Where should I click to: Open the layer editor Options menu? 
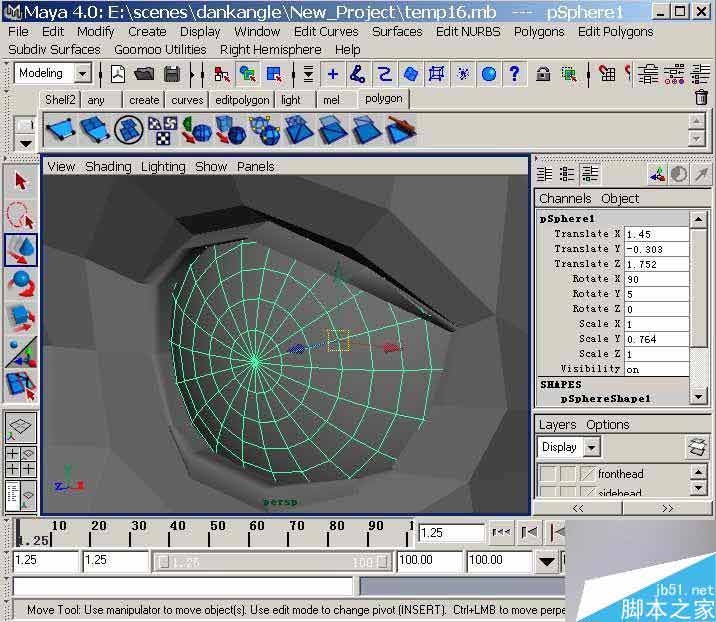click(608, 425)
